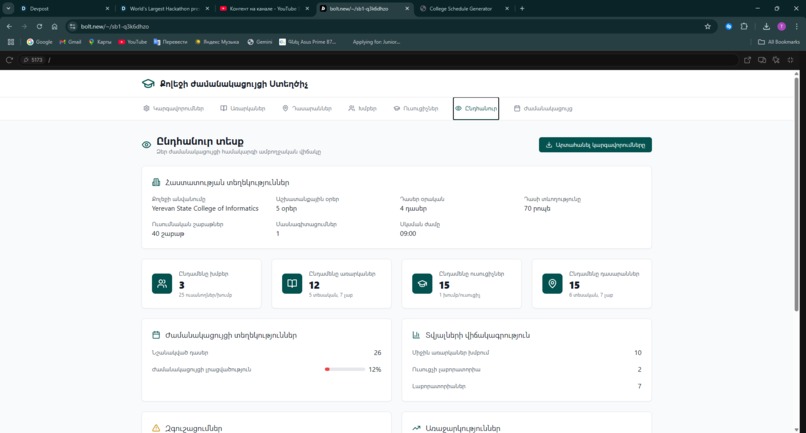Click the building icon of the institution info card
The width and height of the screenshot is (806, 433).
(x=156, y=182)
